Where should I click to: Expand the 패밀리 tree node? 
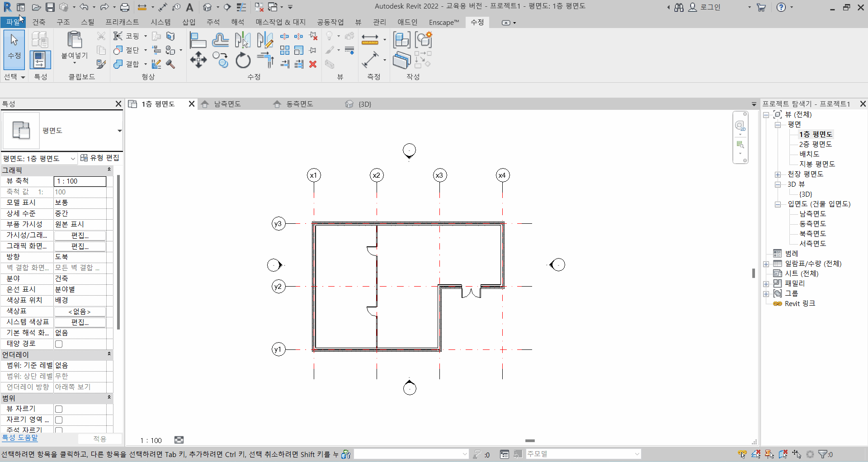click(766, 284)
